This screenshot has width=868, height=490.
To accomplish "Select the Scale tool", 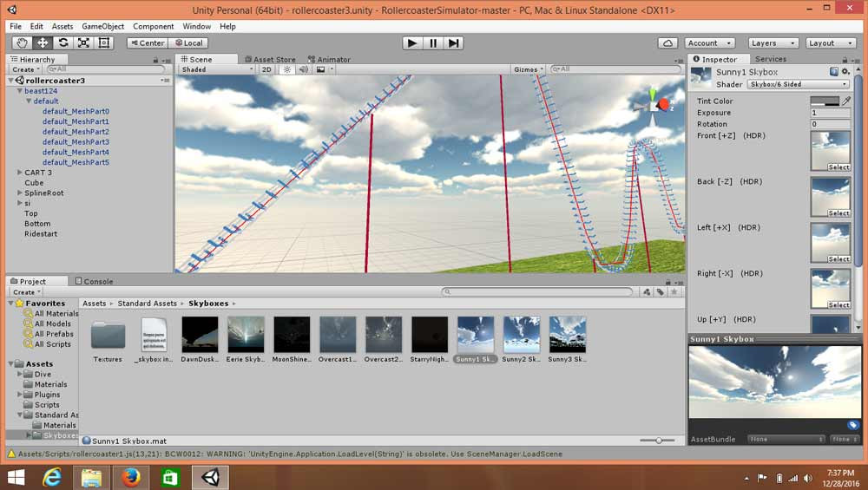I will click(x=83, y=42).
